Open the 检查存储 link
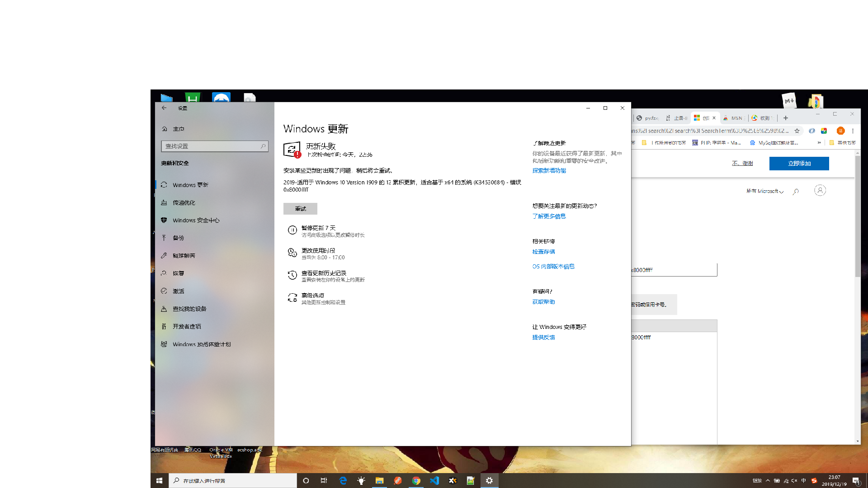 click(x=543, y=252)
